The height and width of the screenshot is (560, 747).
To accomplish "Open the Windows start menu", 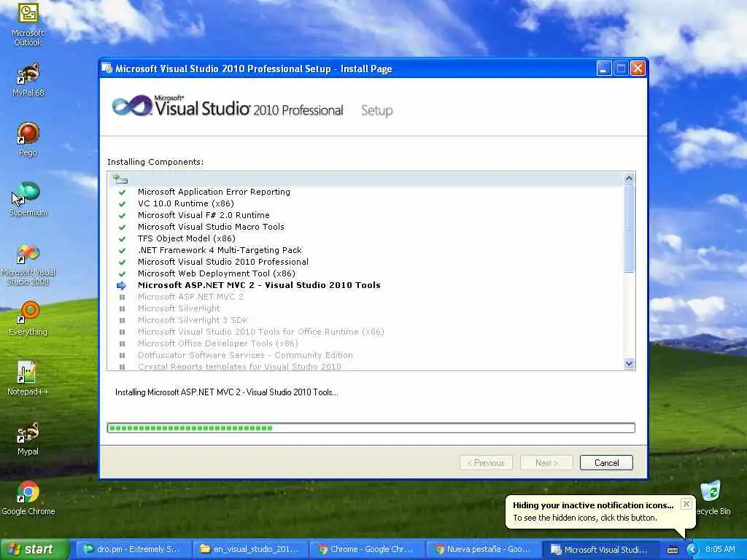I will tap(34, 550).
